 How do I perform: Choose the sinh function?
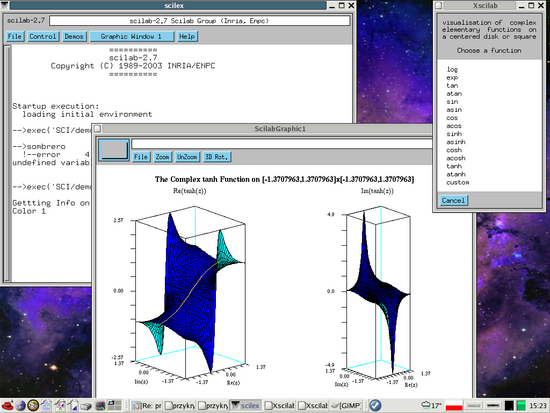tap(454, 134)
